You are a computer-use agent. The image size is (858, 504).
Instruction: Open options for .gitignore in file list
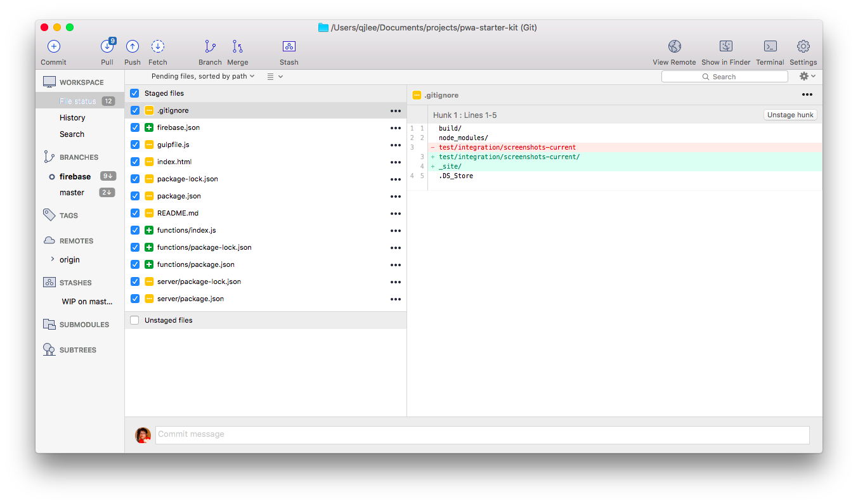click(396, 111)
